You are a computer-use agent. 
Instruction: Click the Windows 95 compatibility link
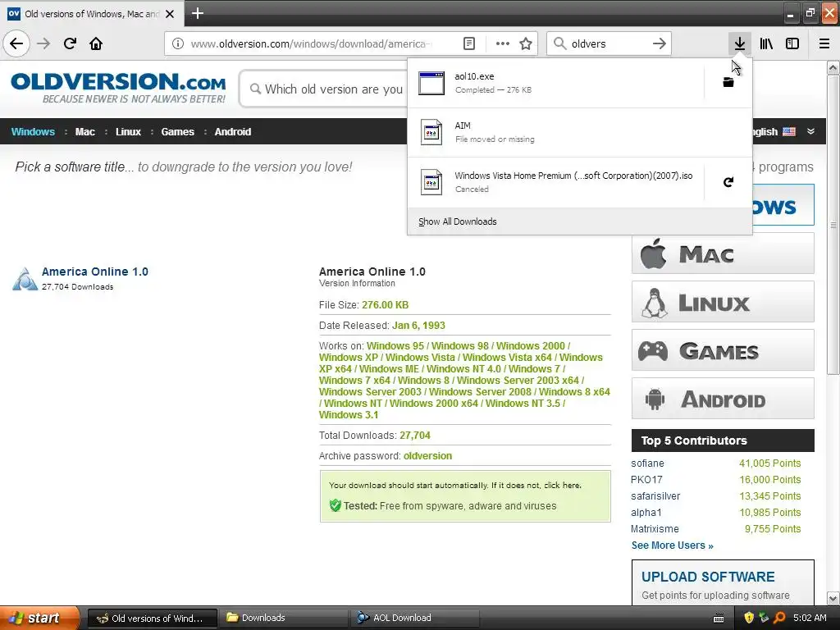395,346
